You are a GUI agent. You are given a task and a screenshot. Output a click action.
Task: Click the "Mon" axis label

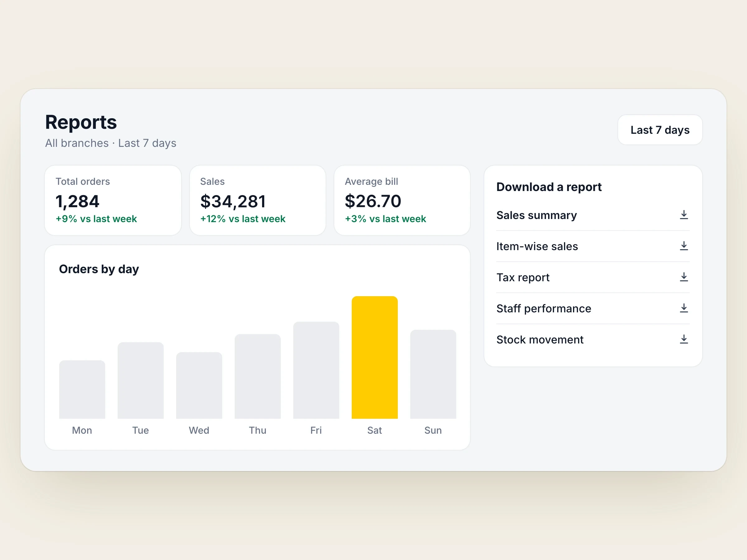82,430
